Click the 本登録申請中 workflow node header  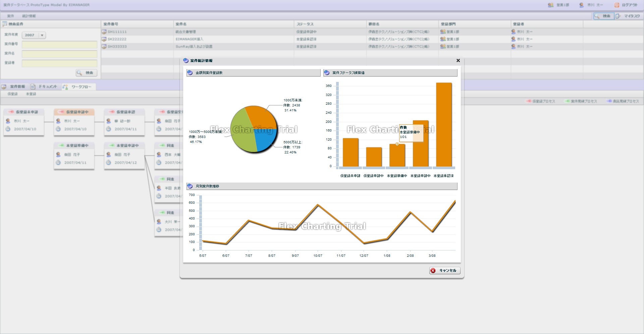point(124,145)
